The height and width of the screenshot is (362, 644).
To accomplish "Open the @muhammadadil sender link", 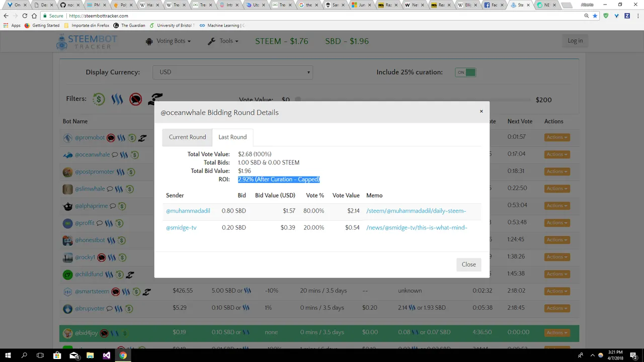I will coord(188,211).
